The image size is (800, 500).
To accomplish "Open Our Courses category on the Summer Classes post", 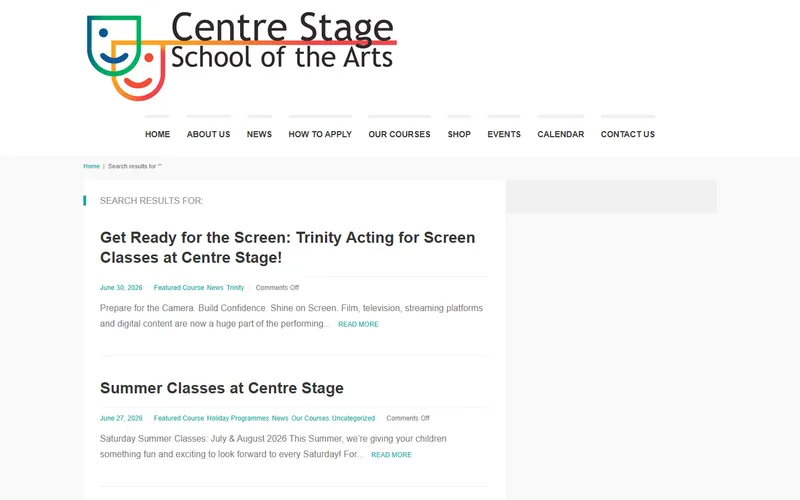I will tap(310, 418).
